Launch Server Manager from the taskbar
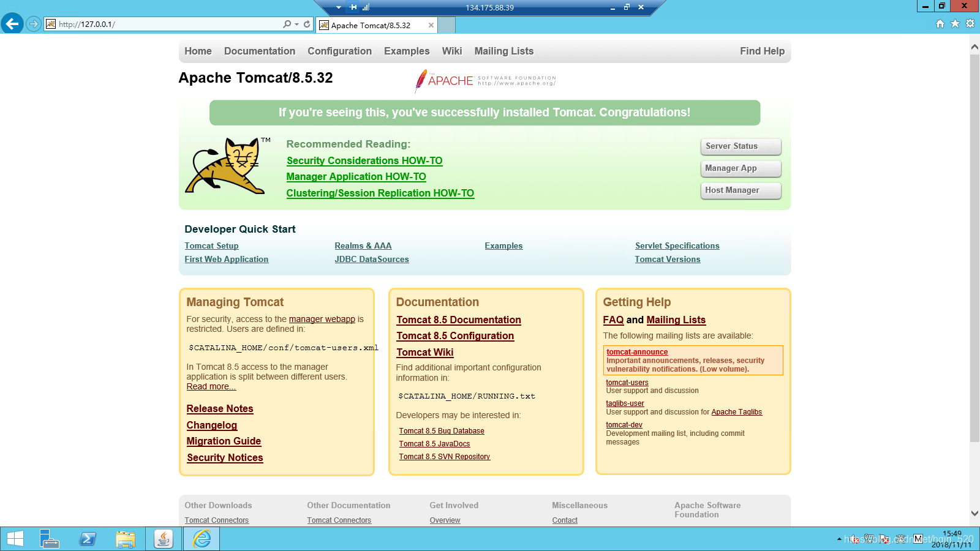This screenshot has width=980, height=551. [x=49, y=539]
